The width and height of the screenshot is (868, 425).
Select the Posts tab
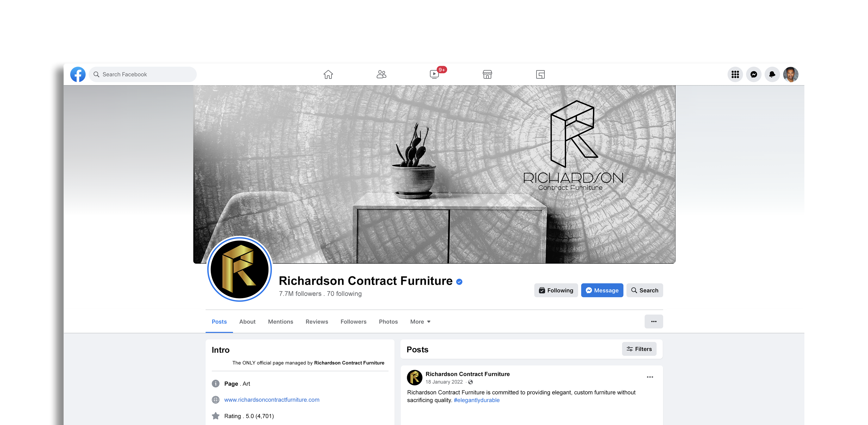(x=219, y=322)
